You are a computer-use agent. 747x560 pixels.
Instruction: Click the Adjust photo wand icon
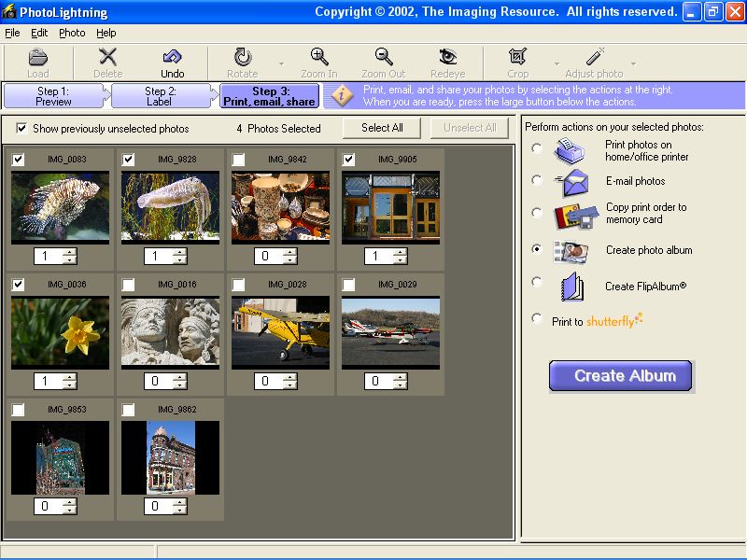pyautogui.click(x=594, y=58)
